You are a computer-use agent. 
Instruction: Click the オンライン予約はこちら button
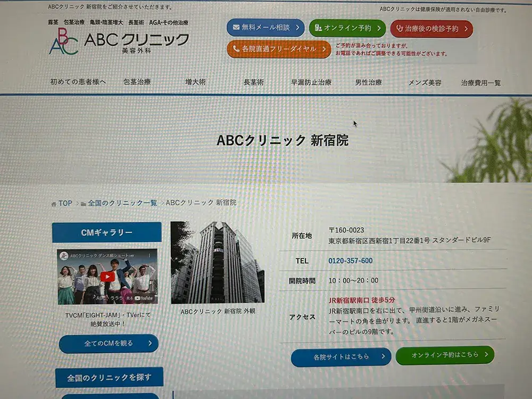click(445, 355)
